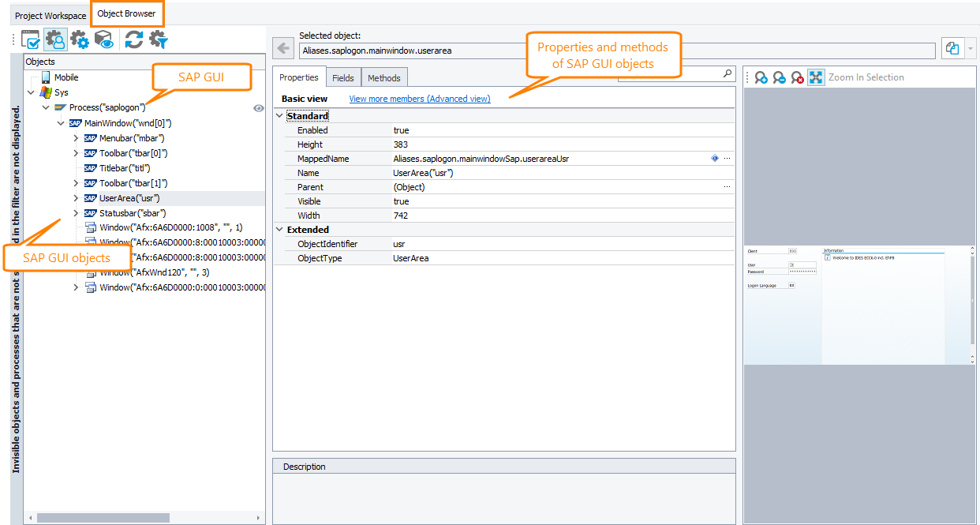Image resolution: width=980 pixels, height=525 pixels.
Task: Toggle visibility eye beside Process("saplogon")
Action: 258,107
